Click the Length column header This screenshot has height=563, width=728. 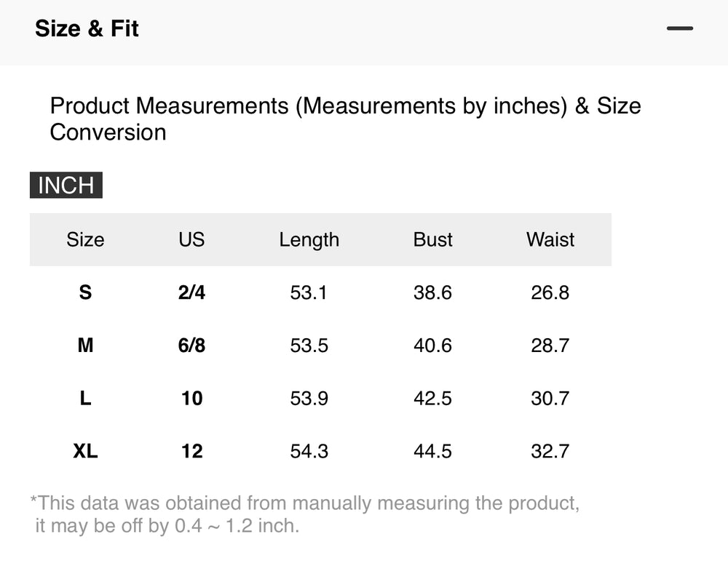click(309, 240)
